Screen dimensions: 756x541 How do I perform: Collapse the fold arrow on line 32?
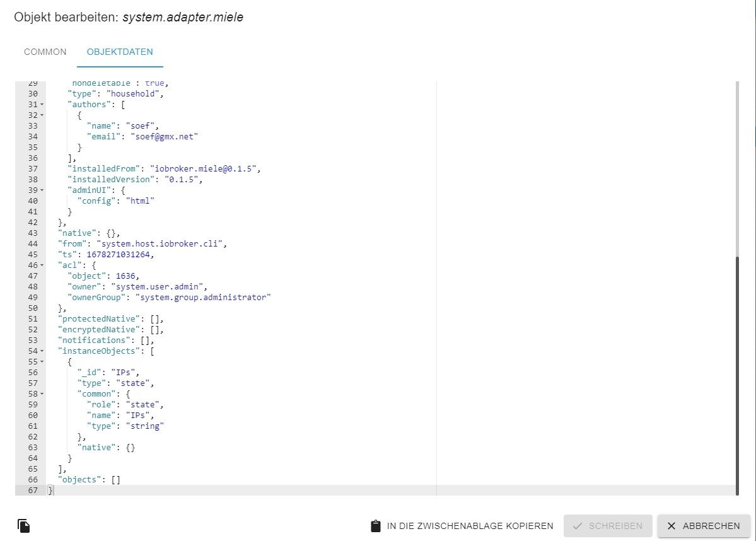[42, 115]
